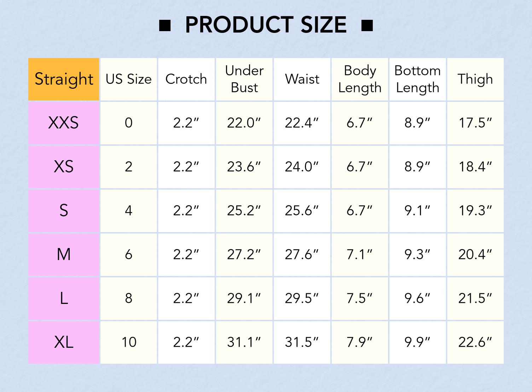Click the Body Length column header
The height and width of the screenshot is (392, 532).
click(x=360, y=79)
